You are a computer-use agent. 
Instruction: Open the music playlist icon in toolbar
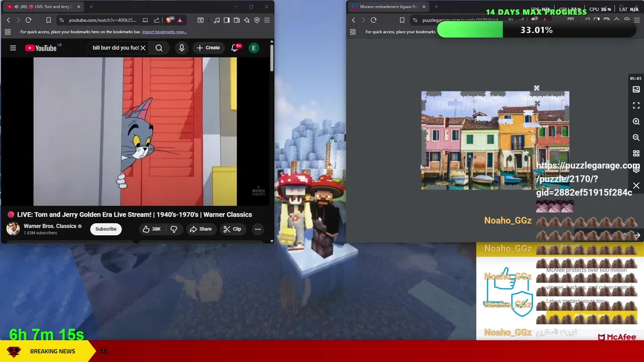[x=216, y=20]
